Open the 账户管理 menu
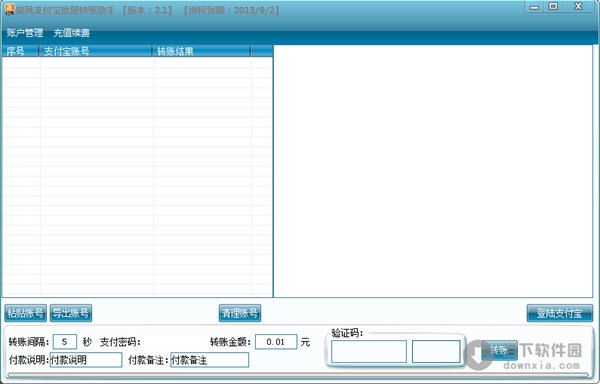This screenshot has width=600, height=384. pos(25,33)
